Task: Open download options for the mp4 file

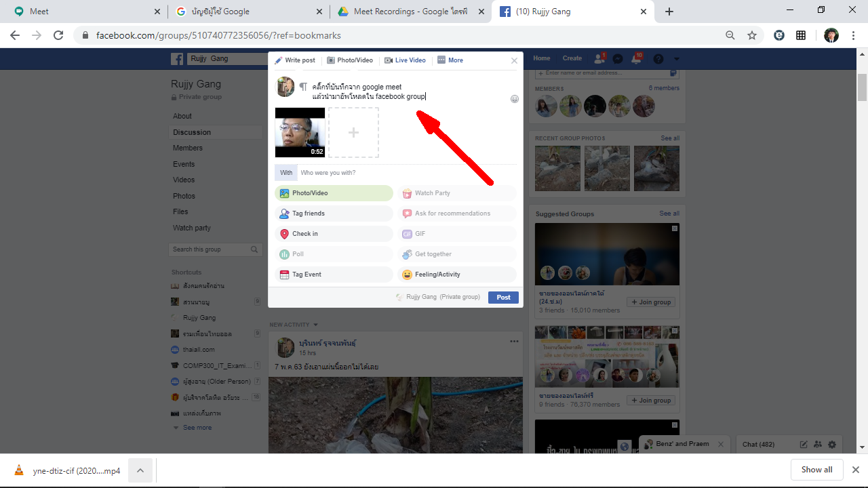Action: point(140,470)
